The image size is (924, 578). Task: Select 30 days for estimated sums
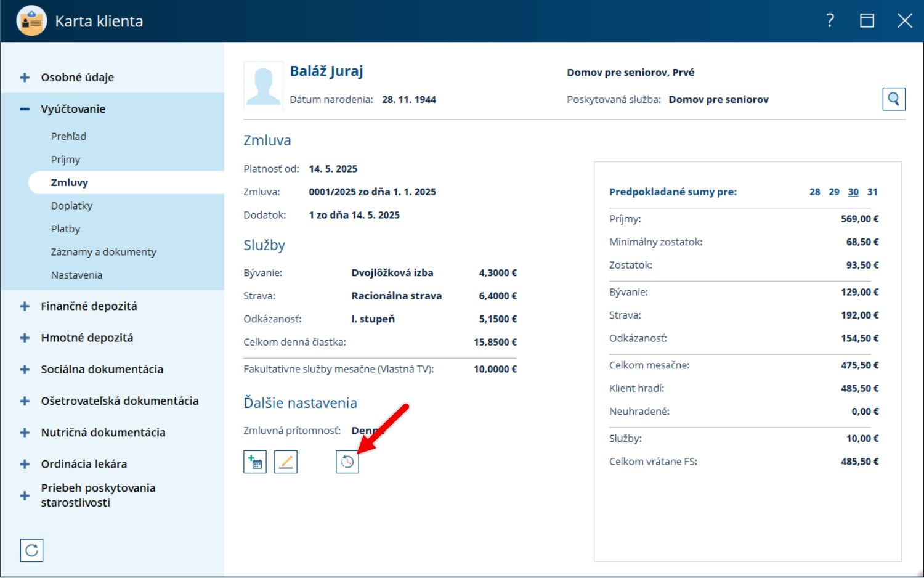(x=853, y=192)
